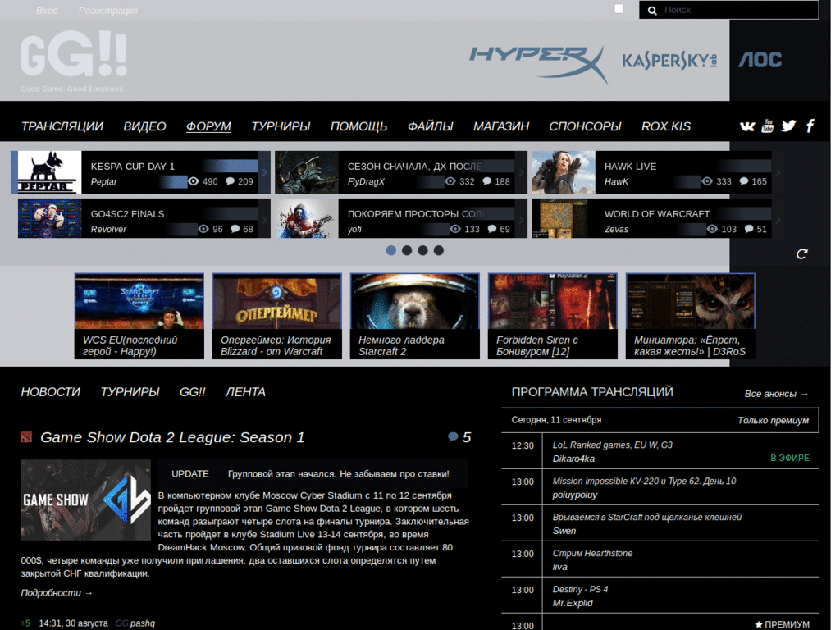
Task: Click the Вход login link
Action: coord(47,10)
